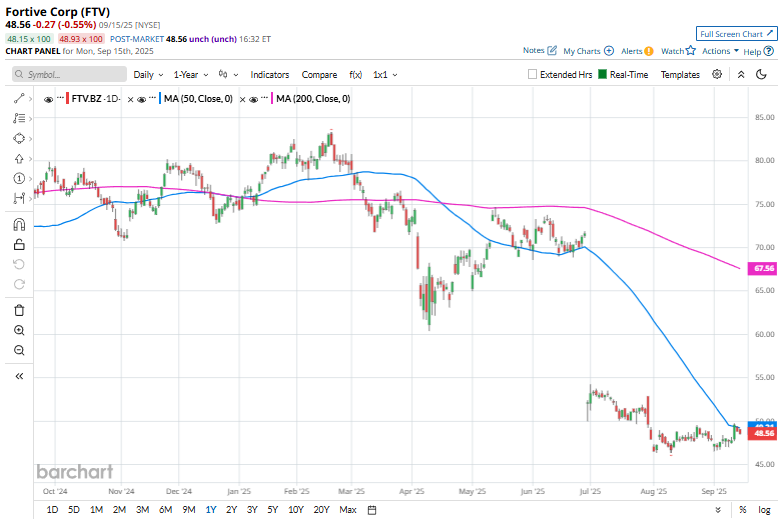Click the FTV.BZ red color swatch
This screenshot has width=781, height=530.
pos(67,99)
